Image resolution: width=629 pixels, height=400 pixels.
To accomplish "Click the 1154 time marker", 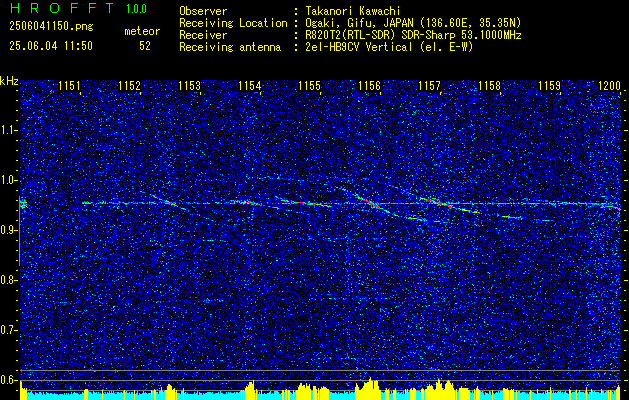I will point(250,85).
